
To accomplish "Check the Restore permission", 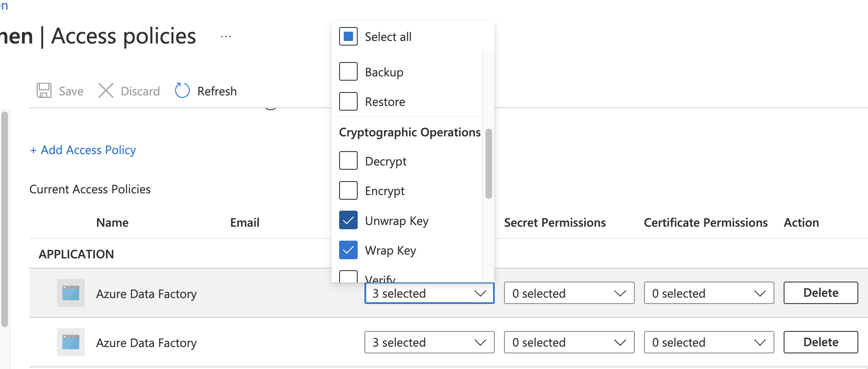I will point(348,101).
